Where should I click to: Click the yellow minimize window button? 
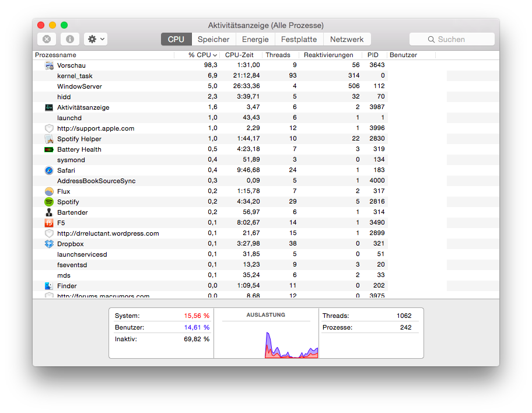click(x=52, y=25)
